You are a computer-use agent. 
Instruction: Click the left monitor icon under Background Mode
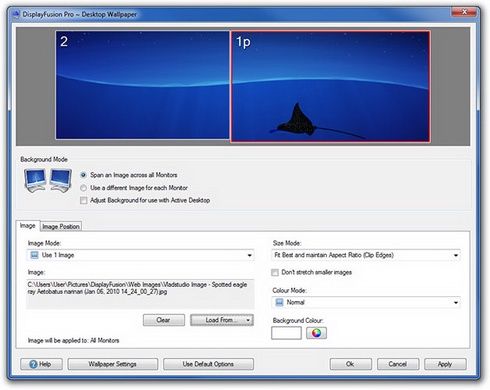click(35, 180)
